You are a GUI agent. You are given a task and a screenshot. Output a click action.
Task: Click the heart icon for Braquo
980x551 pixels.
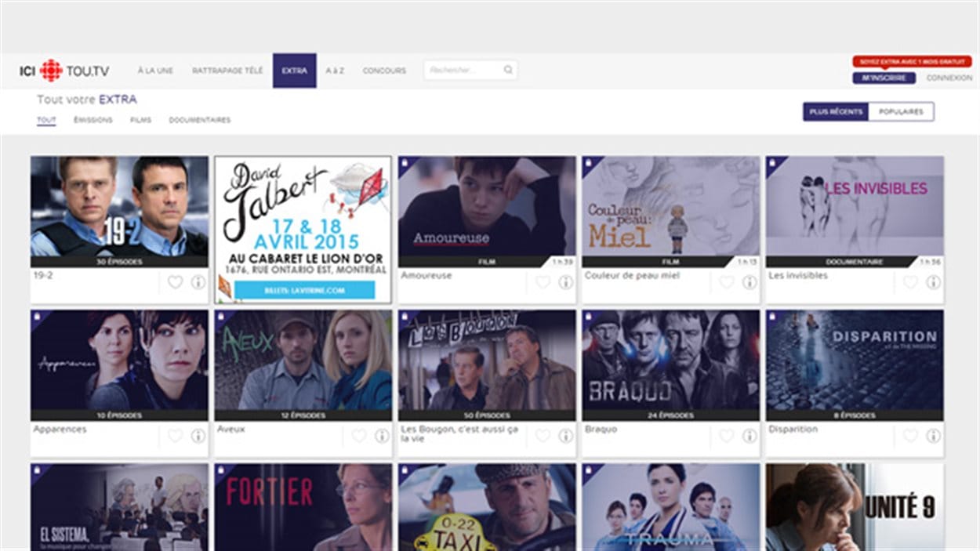coord(727,436)
